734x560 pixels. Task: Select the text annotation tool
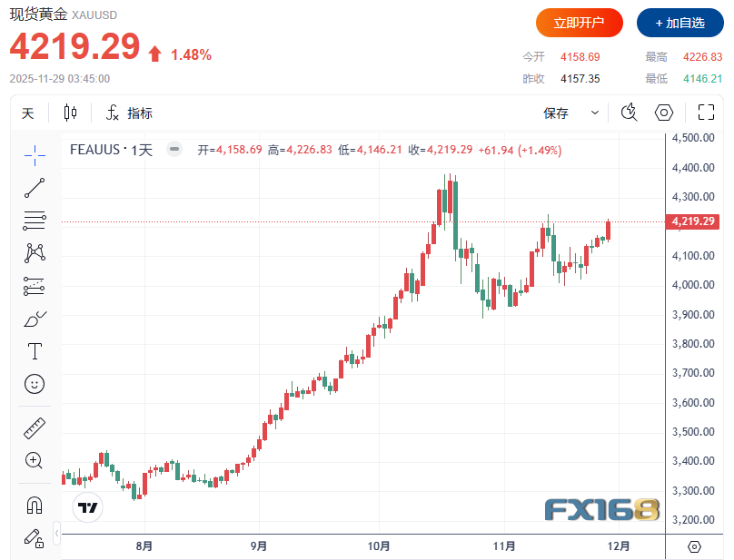35,351
